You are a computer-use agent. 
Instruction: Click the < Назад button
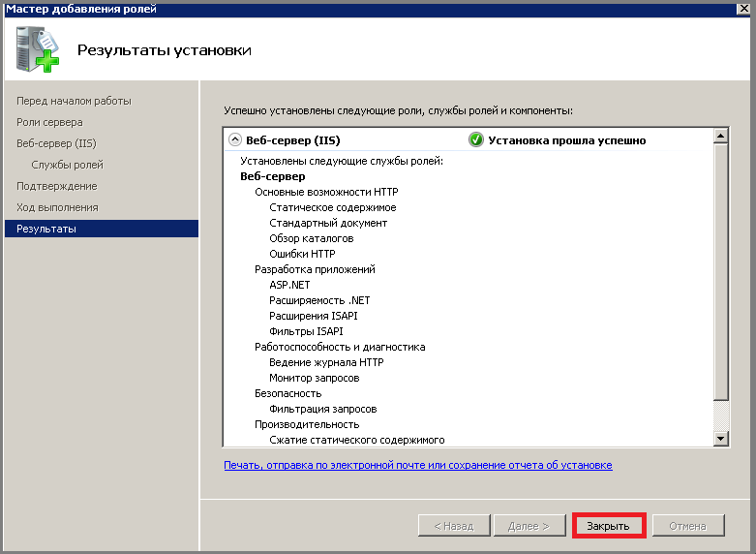point(454,526)
